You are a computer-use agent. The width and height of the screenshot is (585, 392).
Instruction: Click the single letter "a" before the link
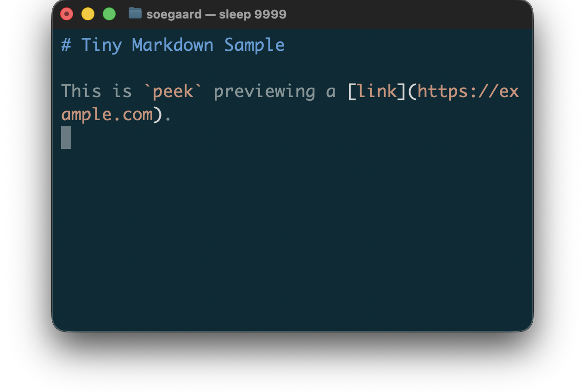coord(330,91)
